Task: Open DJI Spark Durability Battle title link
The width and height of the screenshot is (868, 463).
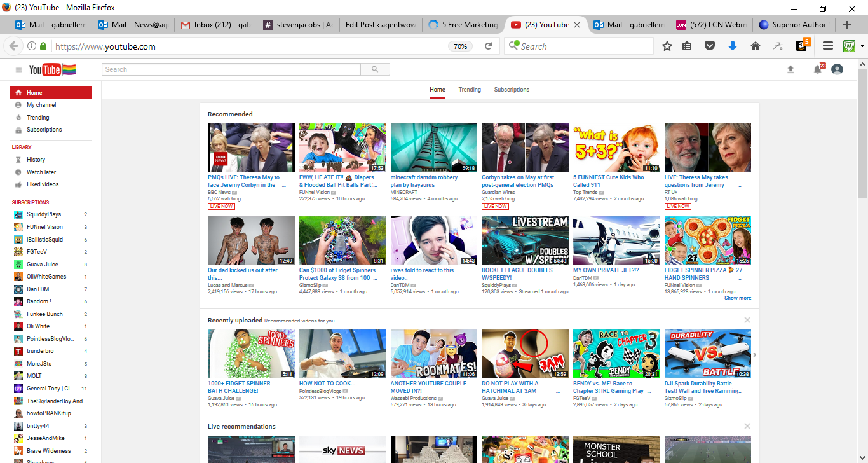Action: coord(703,387)
